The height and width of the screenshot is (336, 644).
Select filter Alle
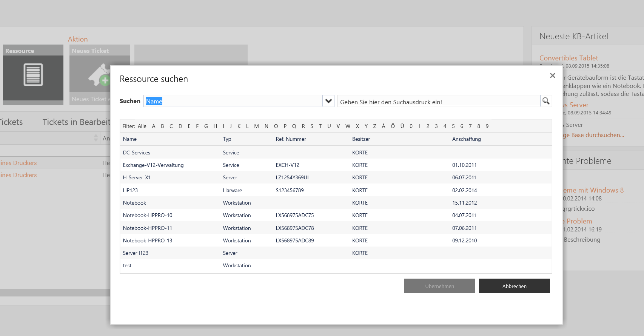point(142,126)
